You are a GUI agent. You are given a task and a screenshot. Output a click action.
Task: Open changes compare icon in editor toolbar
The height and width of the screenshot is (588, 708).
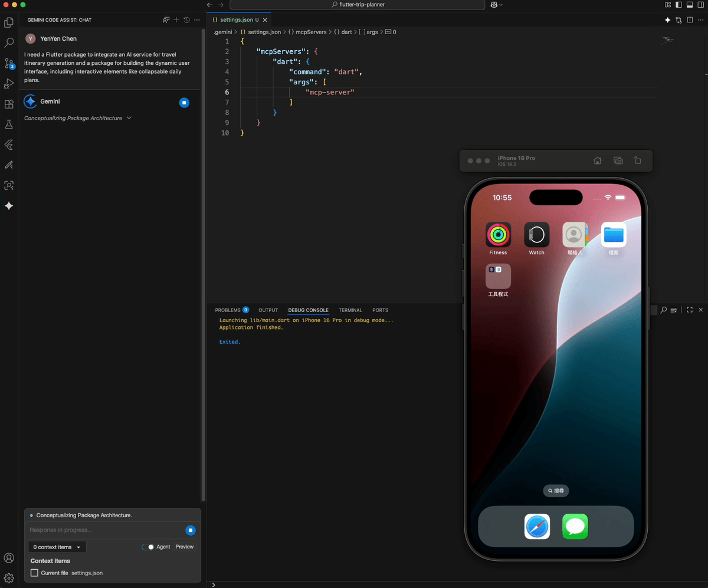coord(678,20)
